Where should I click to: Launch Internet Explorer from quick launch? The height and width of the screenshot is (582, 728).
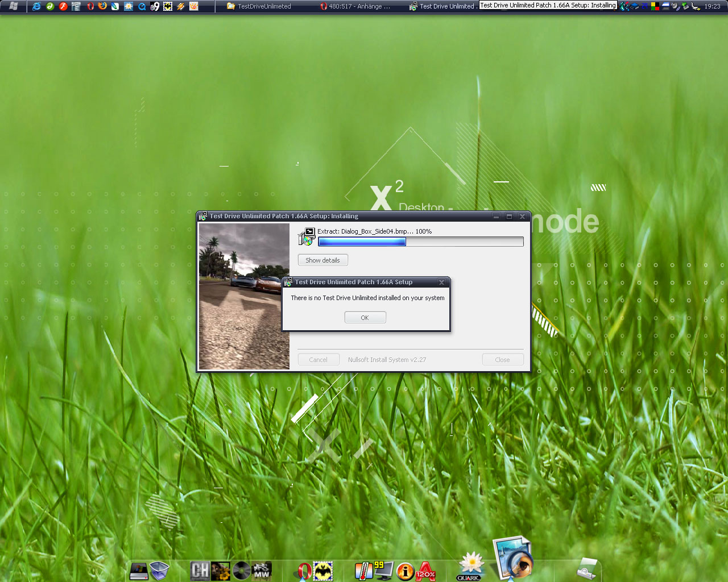pyautogui.click(x=36, y=6)
